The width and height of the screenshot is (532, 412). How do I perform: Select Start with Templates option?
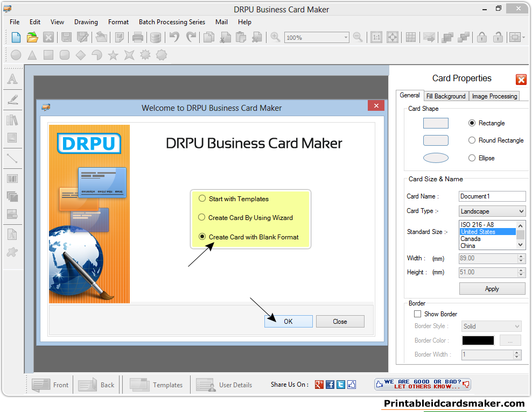click(x=234, y=199)
